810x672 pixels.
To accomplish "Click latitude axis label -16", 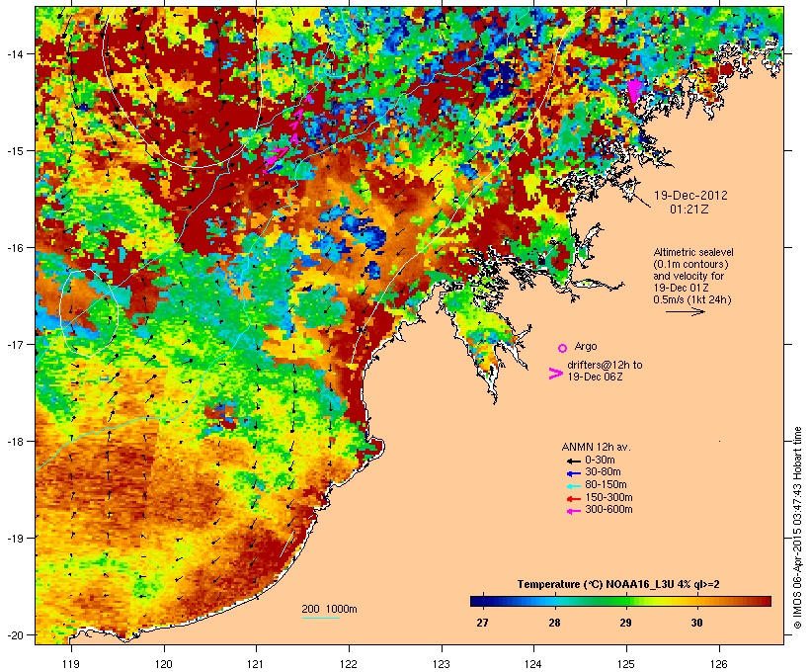I will [x=14, y=248].
